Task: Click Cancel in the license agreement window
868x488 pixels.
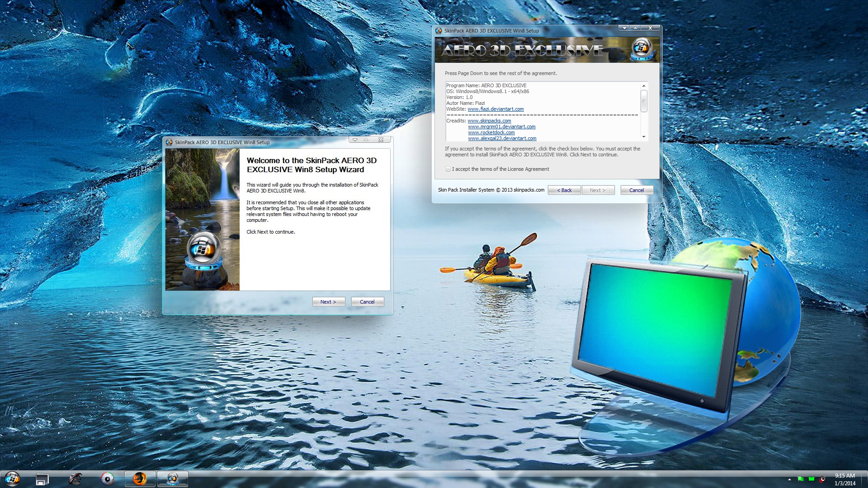Action: click(637, 190)
